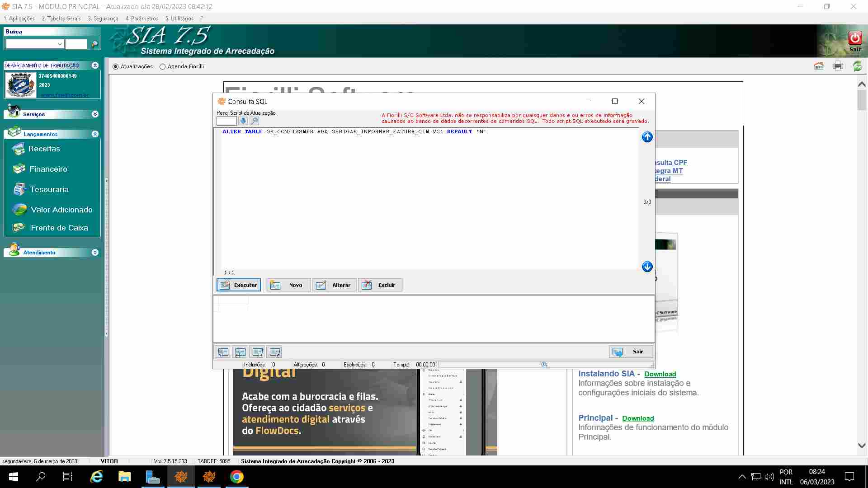Image resolution: width=868 pixels, height=488 pixels.
Task: Click the blue up arrow in SQL dialog
Action: pyautogui.click(x=647, y=137)
